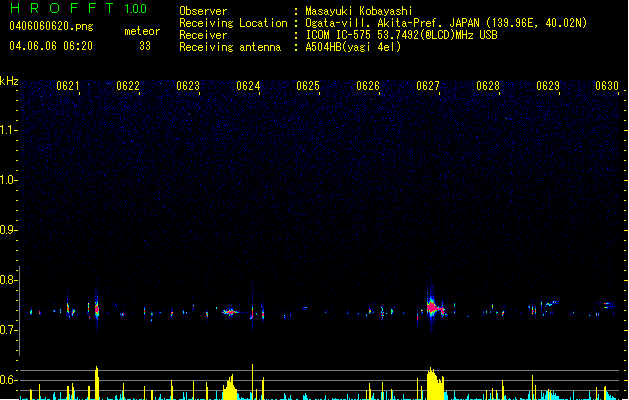Click the 0624 time marker
This screenshot has width=629, height=400.
248,86
